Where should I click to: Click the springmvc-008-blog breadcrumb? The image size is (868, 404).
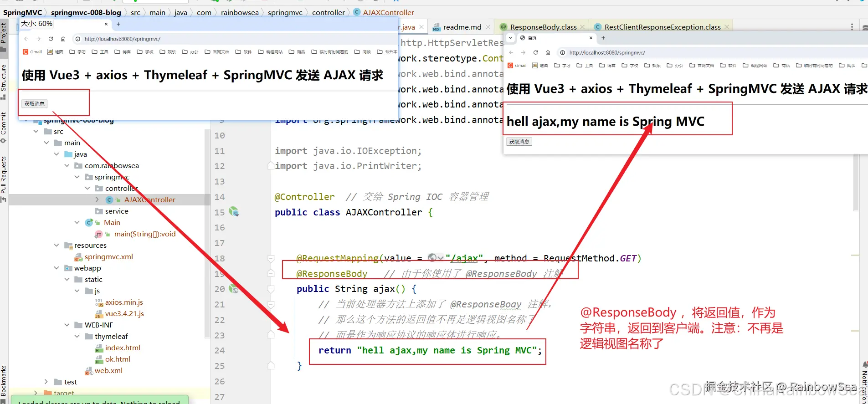[86, 12]
